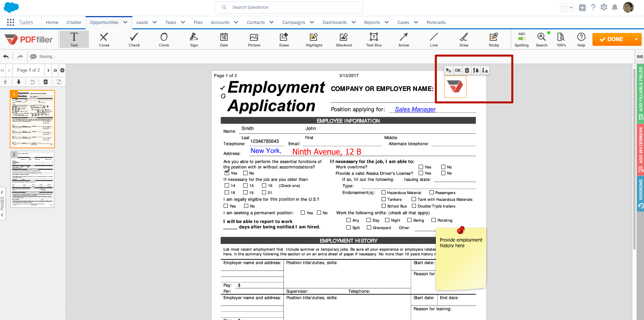Delete the selected picture with trash icon
Viewport: 644px width, 320px height.
coord(467,70)
